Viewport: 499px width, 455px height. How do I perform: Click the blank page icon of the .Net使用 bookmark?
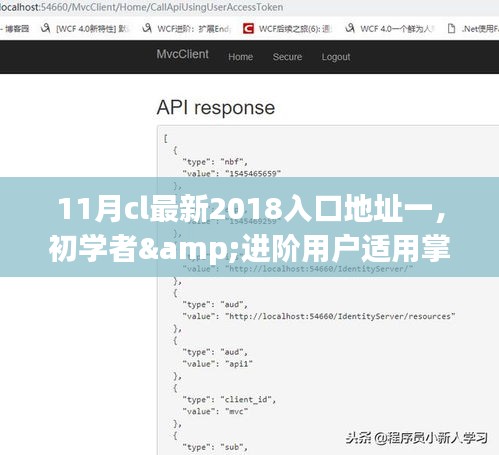[451, 29]
